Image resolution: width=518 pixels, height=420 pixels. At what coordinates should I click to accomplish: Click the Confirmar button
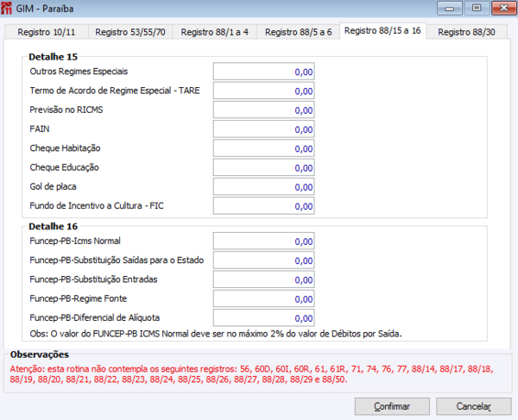pyautogui.click(x=392, y=406)
